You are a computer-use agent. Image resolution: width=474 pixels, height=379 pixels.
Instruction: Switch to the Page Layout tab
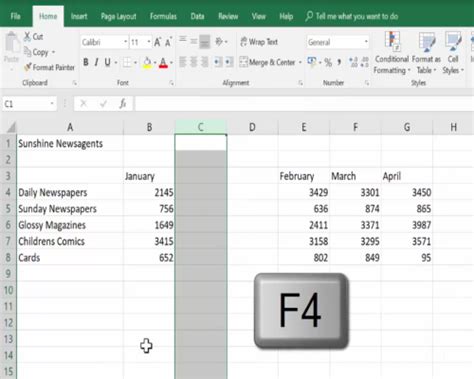pyautogui.click(x=119, y=16)
